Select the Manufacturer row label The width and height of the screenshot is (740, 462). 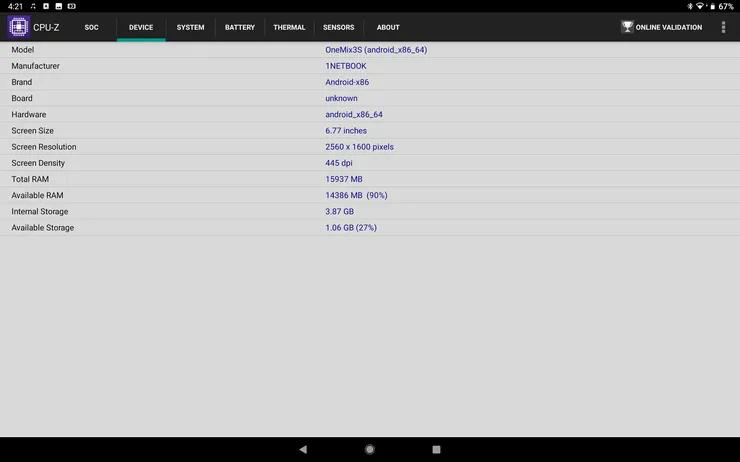click(x=35, y=66)
